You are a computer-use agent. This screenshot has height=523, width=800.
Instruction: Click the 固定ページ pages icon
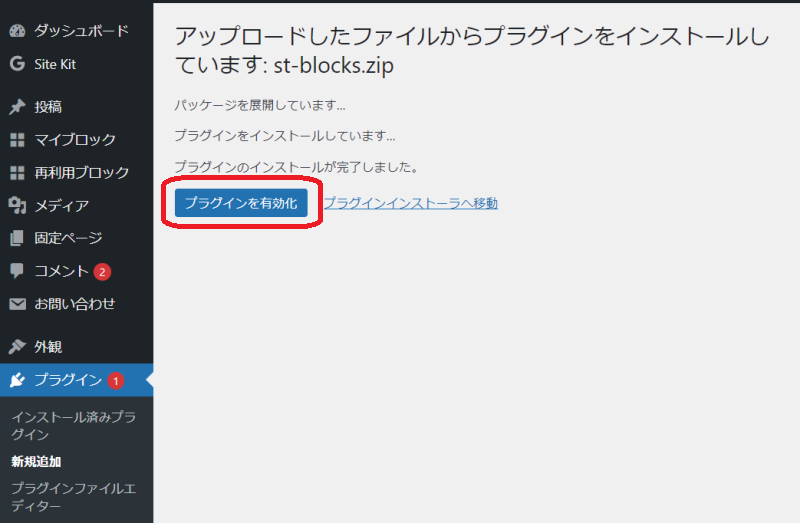pyautogui.click(x=17, y=238)
